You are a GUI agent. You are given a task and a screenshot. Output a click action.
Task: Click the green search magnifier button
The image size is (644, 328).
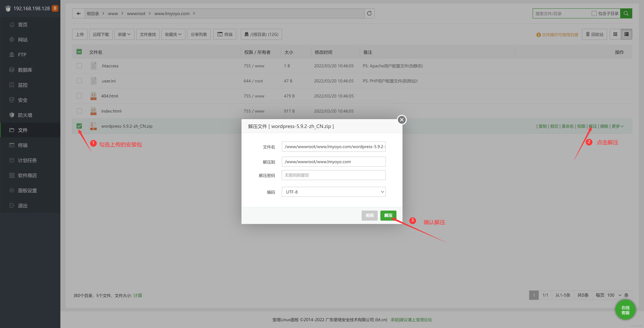point(626,14)
